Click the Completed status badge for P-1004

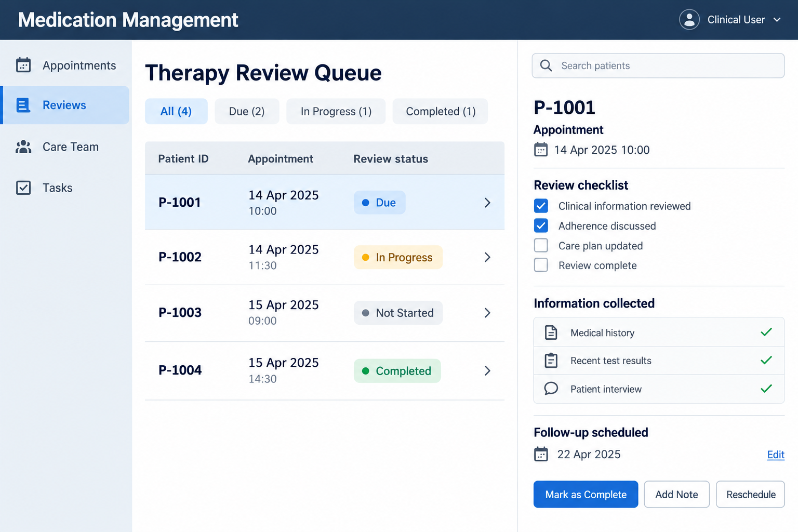pyautogui.click(x=397, y=371)
